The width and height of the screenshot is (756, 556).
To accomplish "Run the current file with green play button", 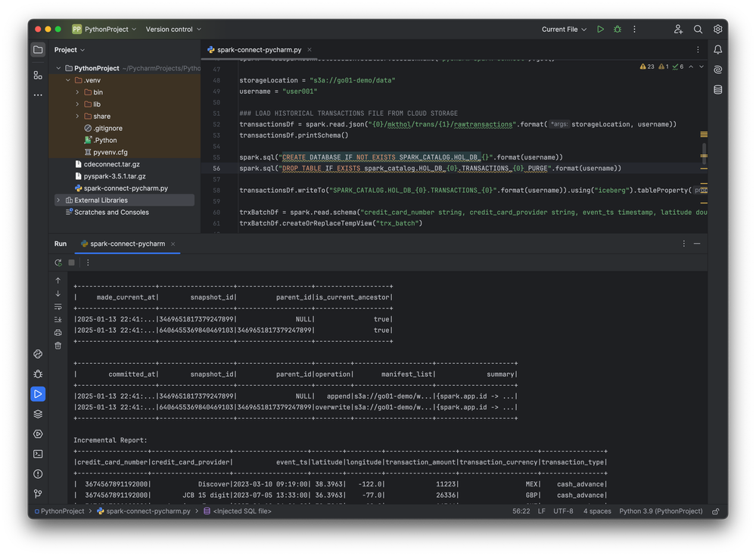I will coord(600,30).
